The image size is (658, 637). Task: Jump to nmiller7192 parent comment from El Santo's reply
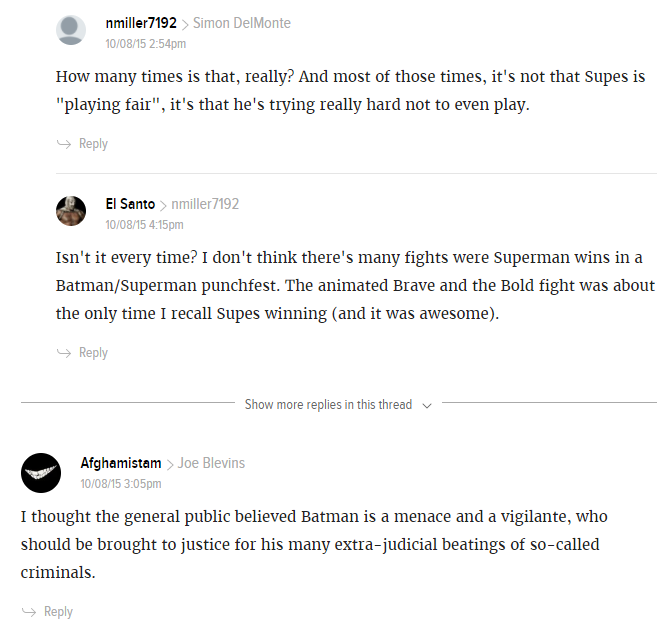click(x=205, y=204)
